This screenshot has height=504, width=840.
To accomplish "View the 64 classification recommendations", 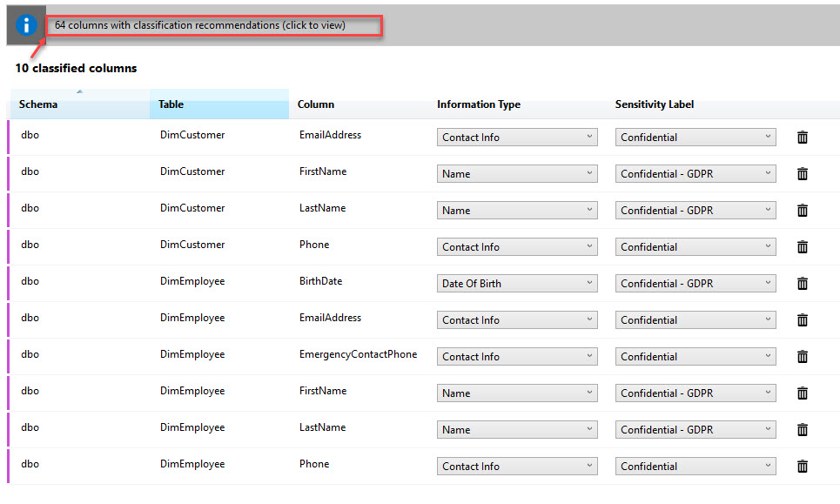I will pyautogui.click(x=200, y=26).
